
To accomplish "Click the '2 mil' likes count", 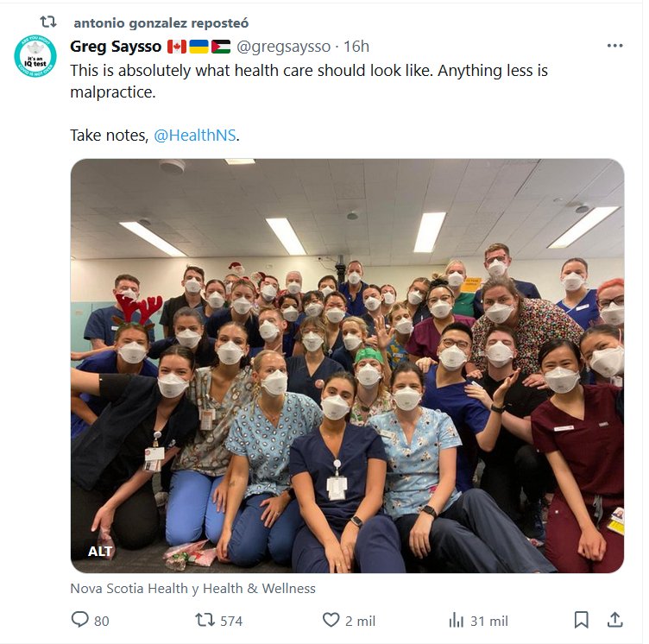I will 361,621.
